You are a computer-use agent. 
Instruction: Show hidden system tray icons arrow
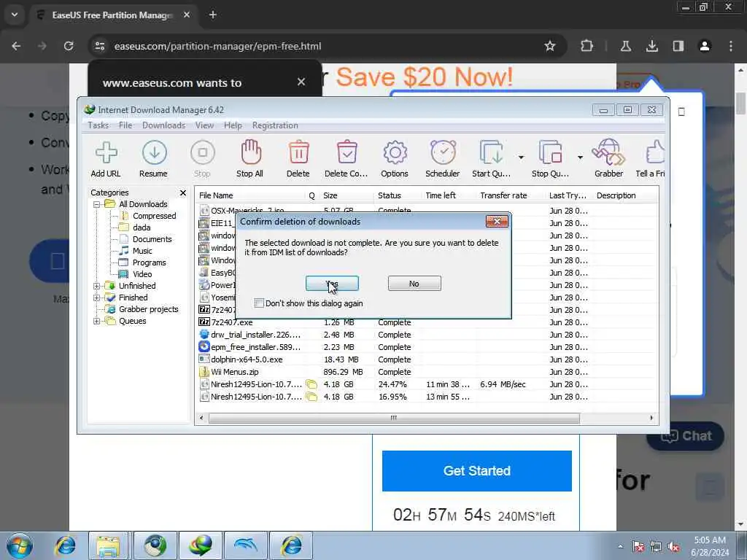(620, 546)
